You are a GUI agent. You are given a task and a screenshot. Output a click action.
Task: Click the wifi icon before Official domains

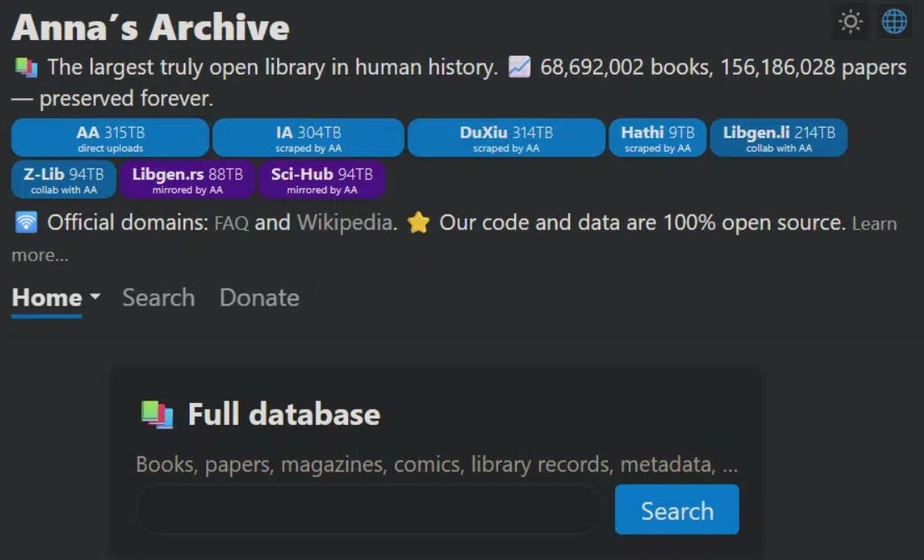tap(26, 223)
